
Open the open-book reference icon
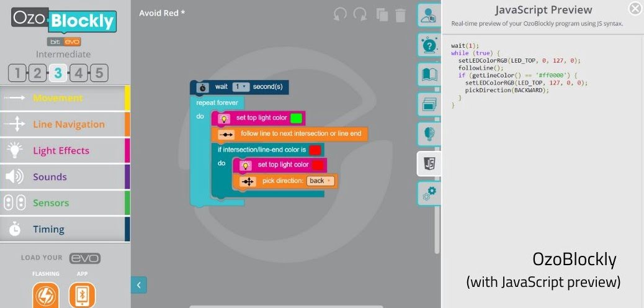click(429, 75)
